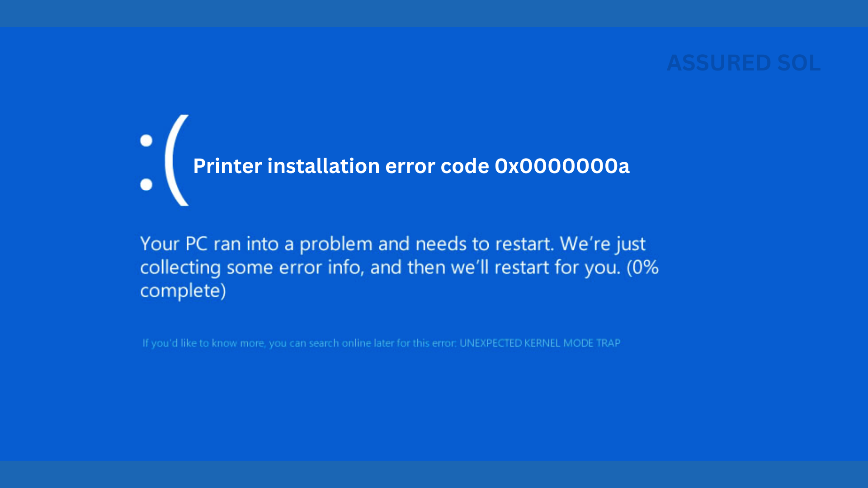Image resolution: width=868 pixels, height=488 pixels.
Task: Click the word 'complete)' on the last line
Action: (x=183, y=291)
